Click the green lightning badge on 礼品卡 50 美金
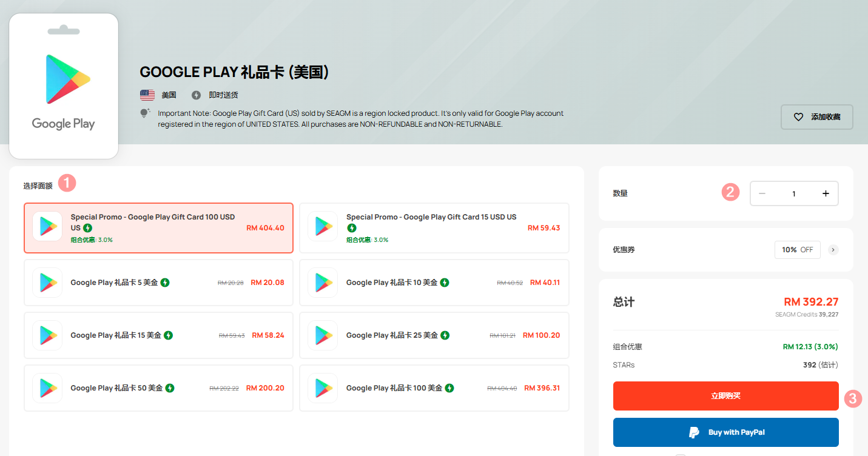The width and height of the screenshot is (868, 456). coord(170,388)
